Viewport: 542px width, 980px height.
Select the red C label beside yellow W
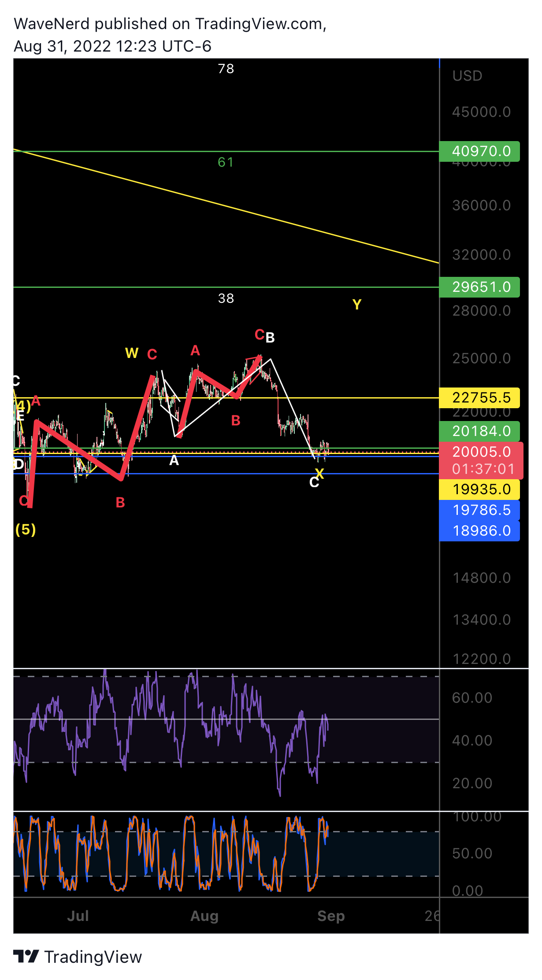[x=152, y=354]
